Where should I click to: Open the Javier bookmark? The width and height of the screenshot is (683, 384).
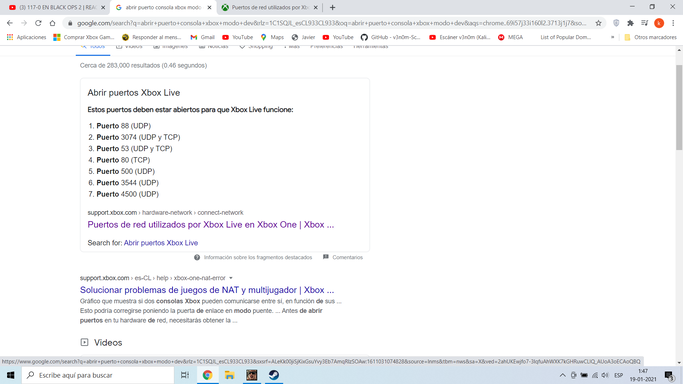click(x=304, y=37)
